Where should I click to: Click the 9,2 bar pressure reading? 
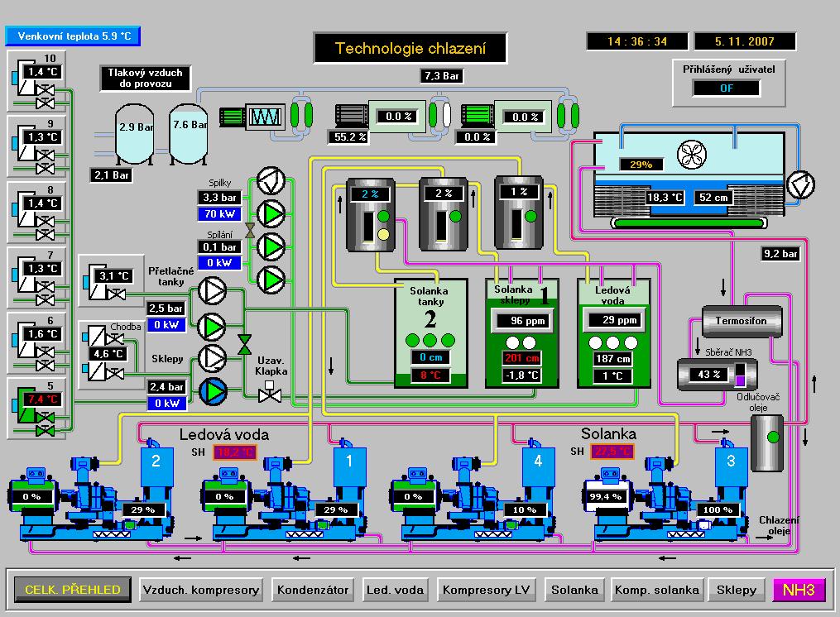[781, 254]
